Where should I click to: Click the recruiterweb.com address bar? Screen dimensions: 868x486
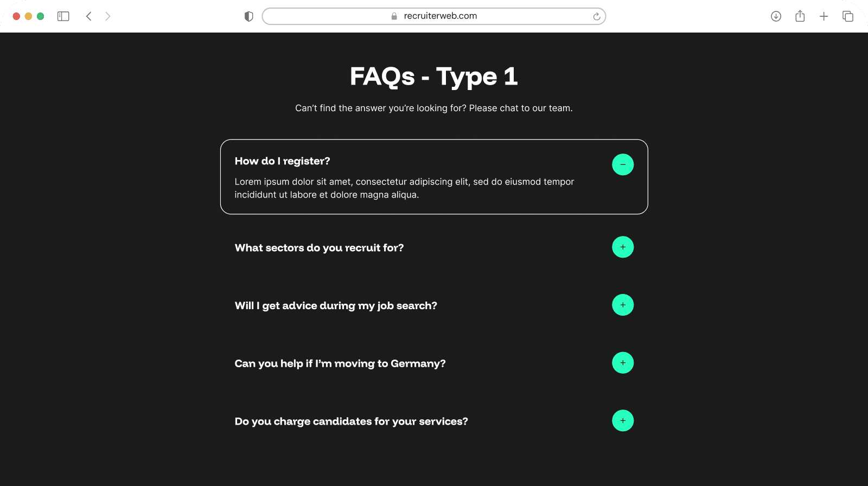[x=434, y=16]
